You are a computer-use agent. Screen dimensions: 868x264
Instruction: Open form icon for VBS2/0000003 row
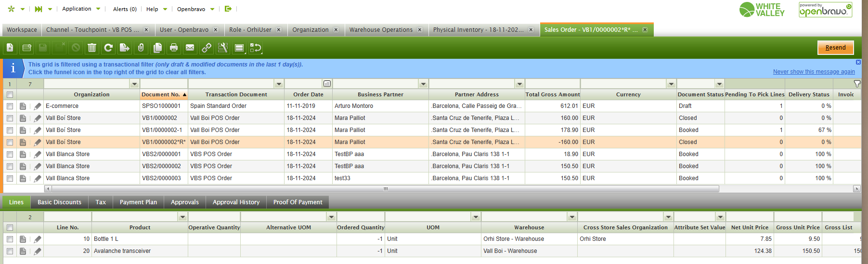click(23, 178)
